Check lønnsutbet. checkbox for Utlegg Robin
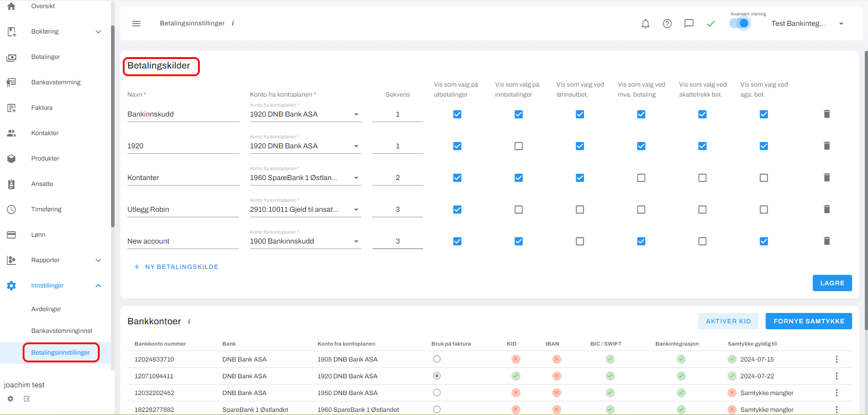 point(580,210)
